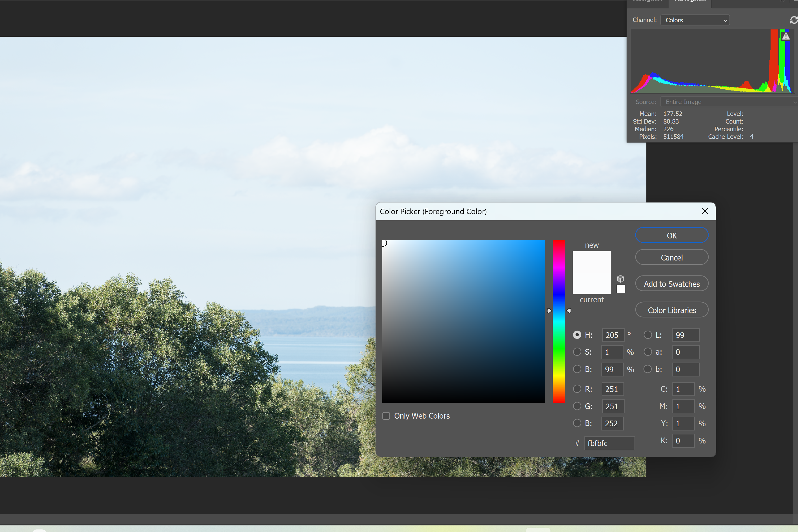Screen dimensions: 798x532
Task: Click the small web-safe color square
Action: pyautogui.click(x=621, y=289)
